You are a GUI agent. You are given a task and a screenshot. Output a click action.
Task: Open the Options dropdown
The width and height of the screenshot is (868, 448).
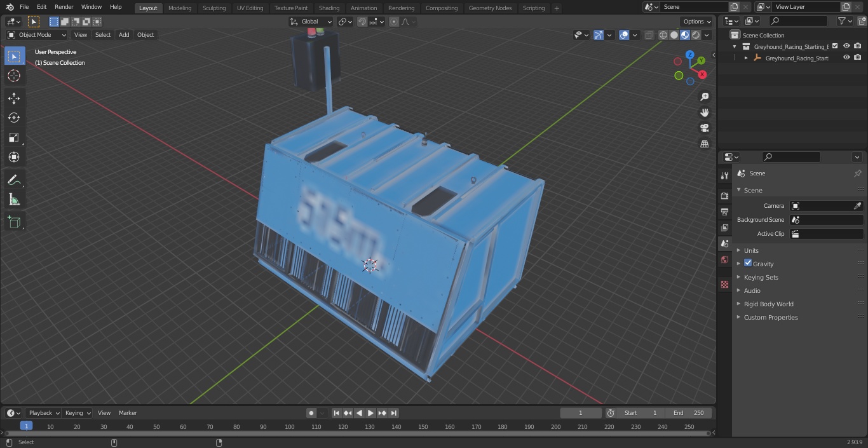coord(697,22)
